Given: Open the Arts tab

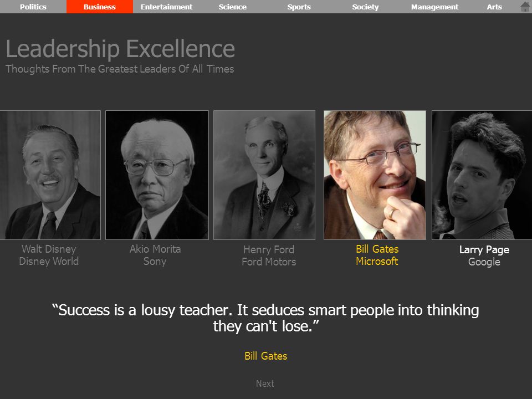Looking at the screenshot, I should pos(494,7).
